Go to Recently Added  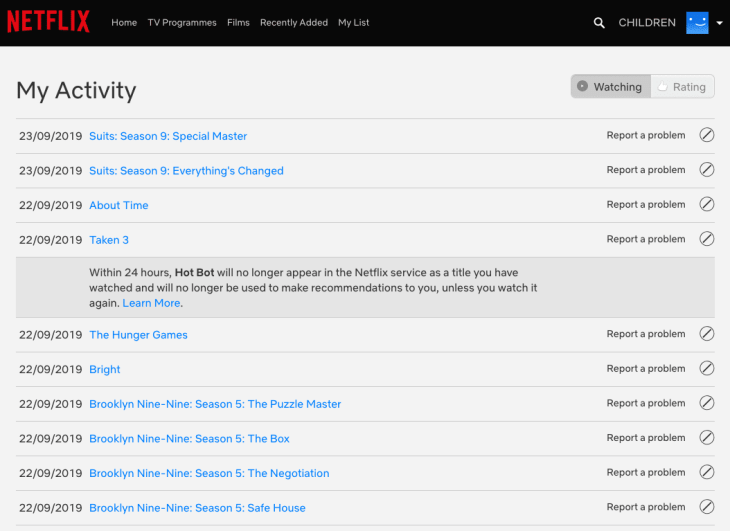pyautogui.click(x=293, y=22)
